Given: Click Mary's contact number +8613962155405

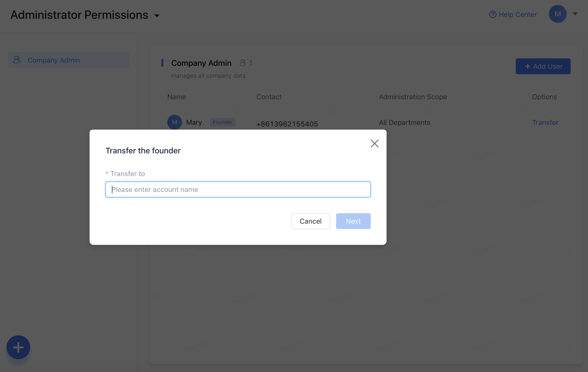Looking at the screenshot, I should (x=287, y=124).
